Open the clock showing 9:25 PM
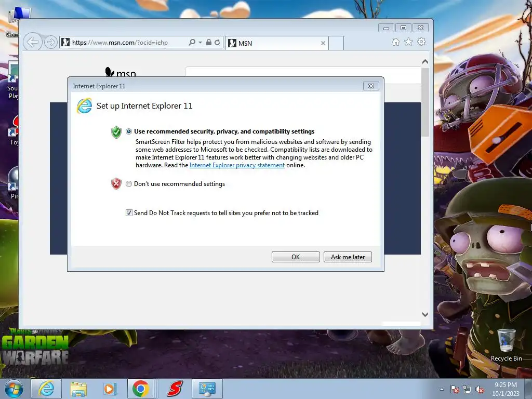The width and height of the screenshot is (532, 399). (x=506, y=389)
